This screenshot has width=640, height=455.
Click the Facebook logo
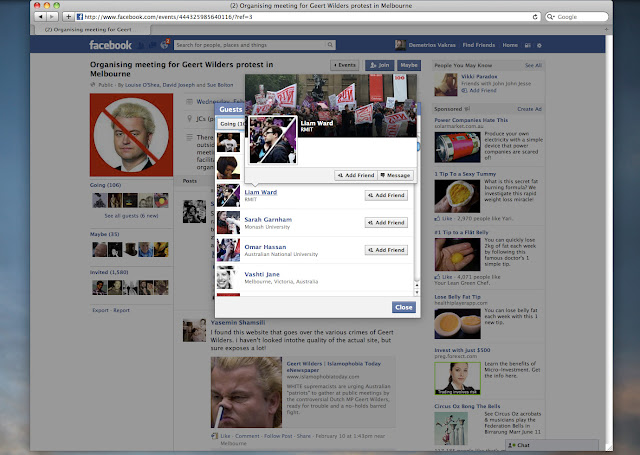pos(110,45)
